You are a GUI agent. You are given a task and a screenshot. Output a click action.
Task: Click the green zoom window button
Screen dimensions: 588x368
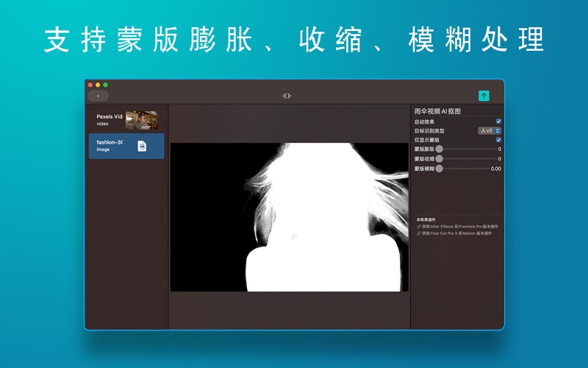point(105,85)
